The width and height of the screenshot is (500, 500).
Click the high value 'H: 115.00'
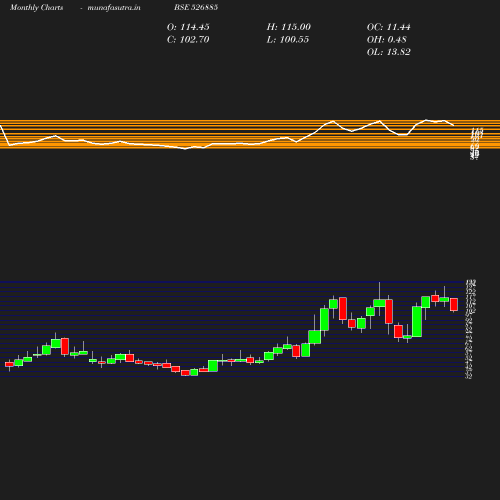[x=289, y=27]
